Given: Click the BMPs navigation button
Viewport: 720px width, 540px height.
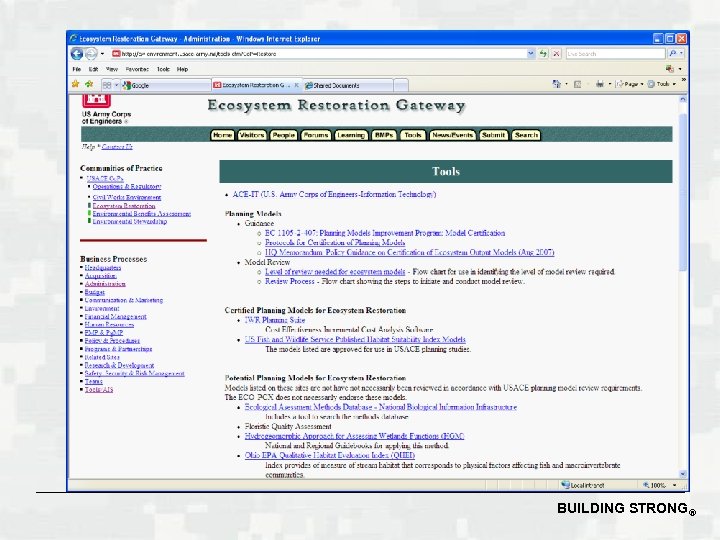Looking at the screenshot, I should click(384, 135).
